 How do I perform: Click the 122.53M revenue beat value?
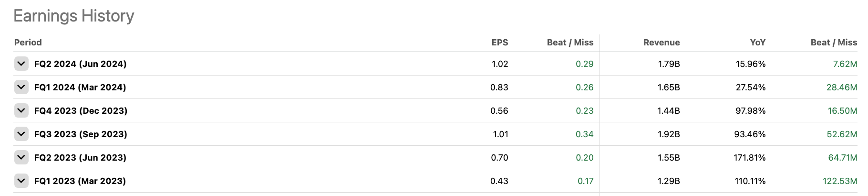(x=839, y=181)
